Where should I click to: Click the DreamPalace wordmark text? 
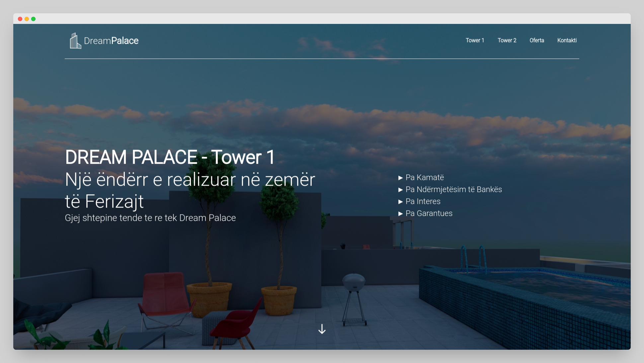pyautogui.click(x=111, y=40)
